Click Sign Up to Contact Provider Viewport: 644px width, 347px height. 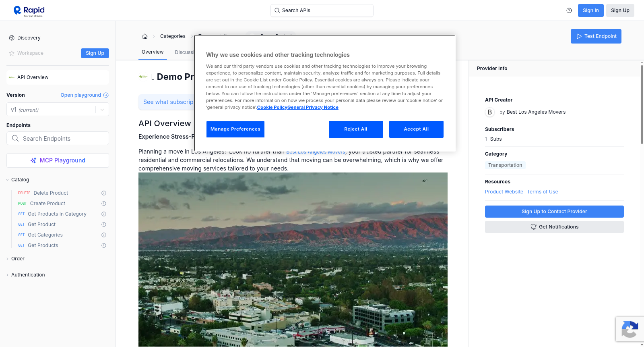pos(554,212)
